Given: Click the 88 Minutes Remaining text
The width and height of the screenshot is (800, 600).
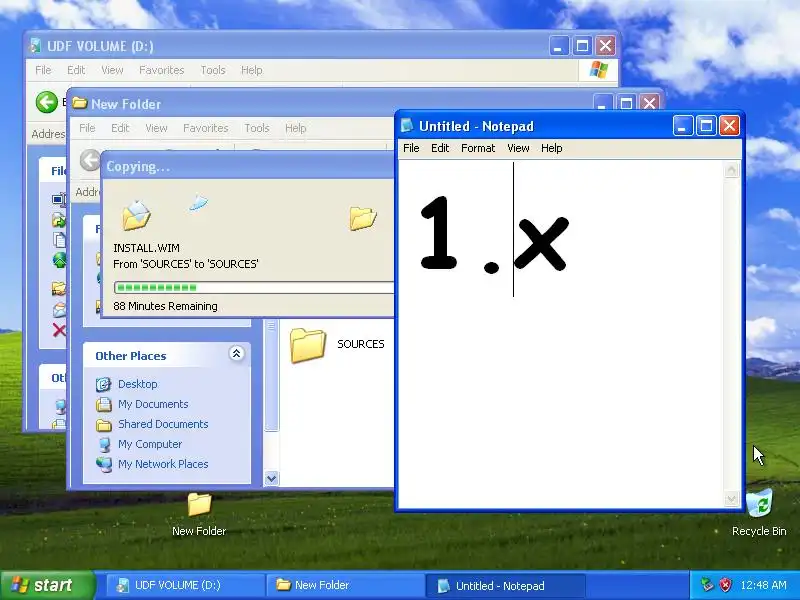Looking at the screenshot, I should click(x=165, y=306).
